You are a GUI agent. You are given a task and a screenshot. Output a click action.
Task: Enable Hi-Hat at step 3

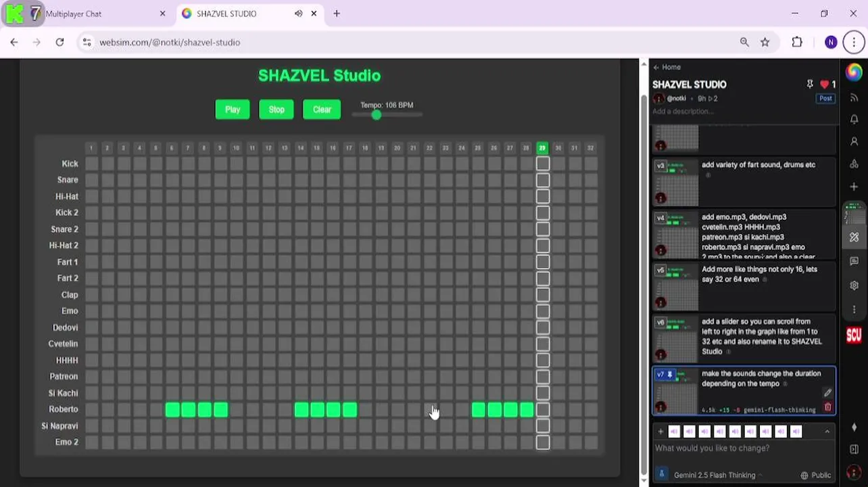123,196
